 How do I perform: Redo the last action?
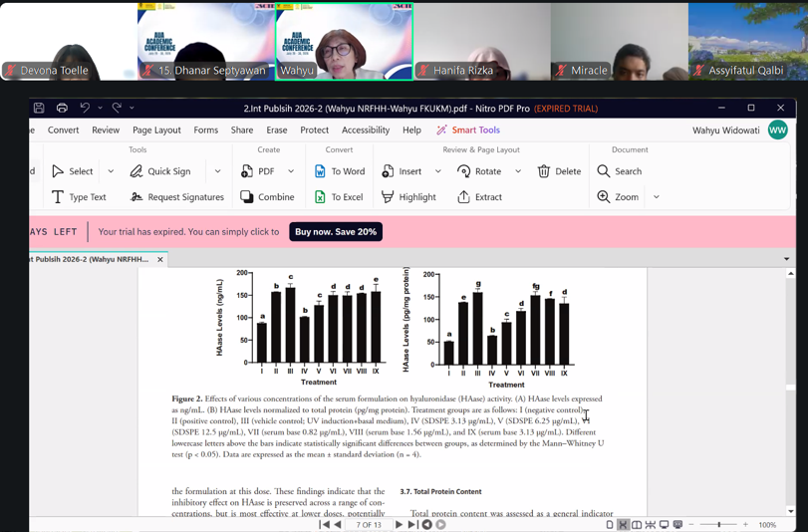click(x=117, y=108)
